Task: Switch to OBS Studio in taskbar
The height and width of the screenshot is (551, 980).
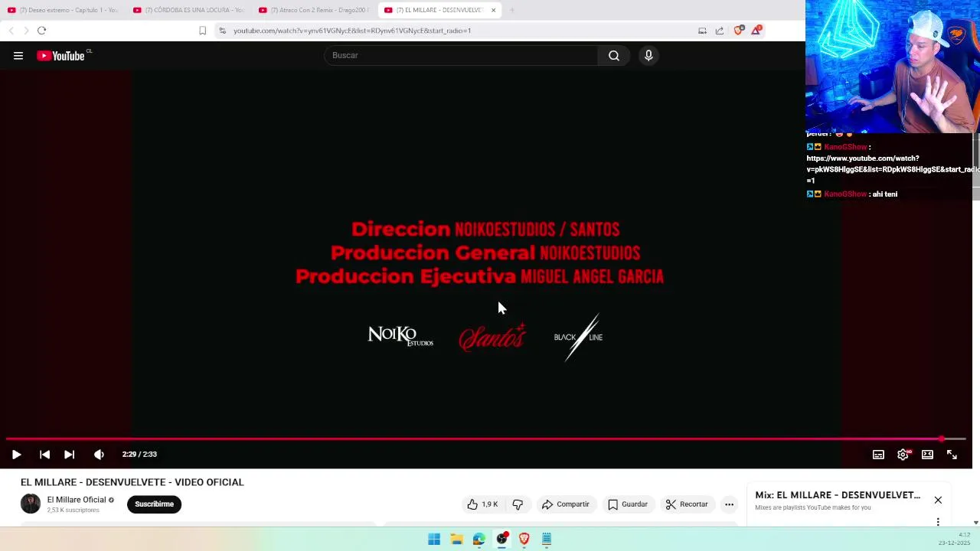Action: pyautogui.click(x=501, y=539)
